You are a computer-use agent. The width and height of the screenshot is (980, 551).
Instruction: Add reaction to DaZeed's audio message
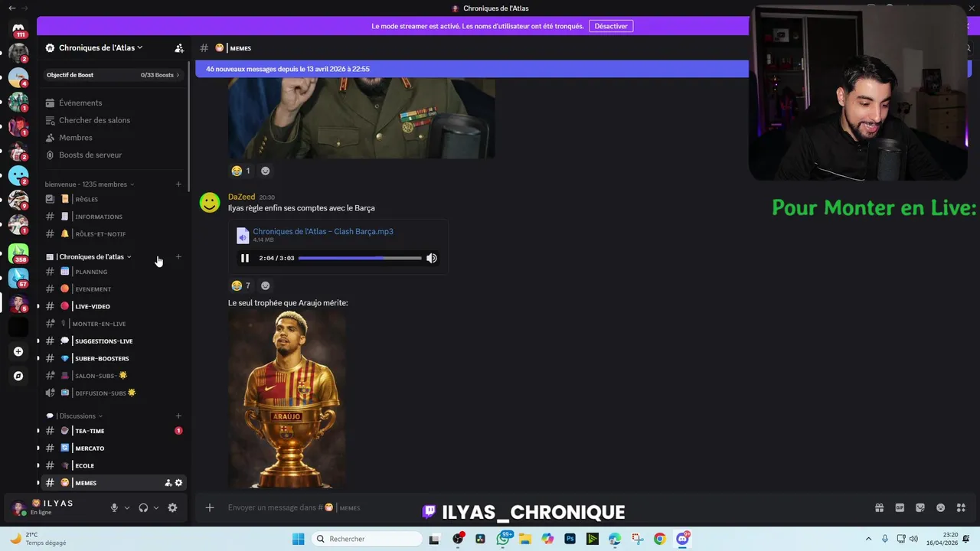[265, 285]
